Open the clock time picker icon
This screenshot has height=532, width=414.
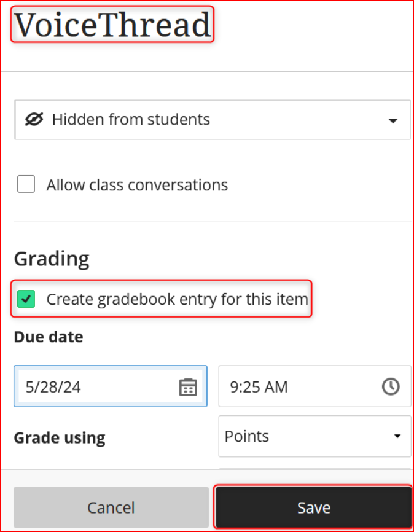pyautogui.click(x=391, y=386)
